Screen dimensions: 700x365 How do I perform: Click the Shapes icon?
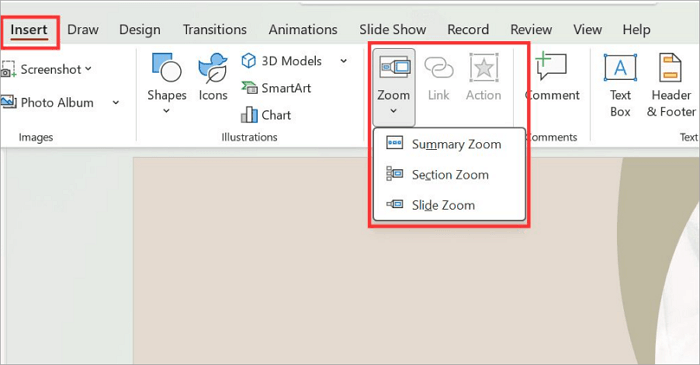click(x=166, y=67)
